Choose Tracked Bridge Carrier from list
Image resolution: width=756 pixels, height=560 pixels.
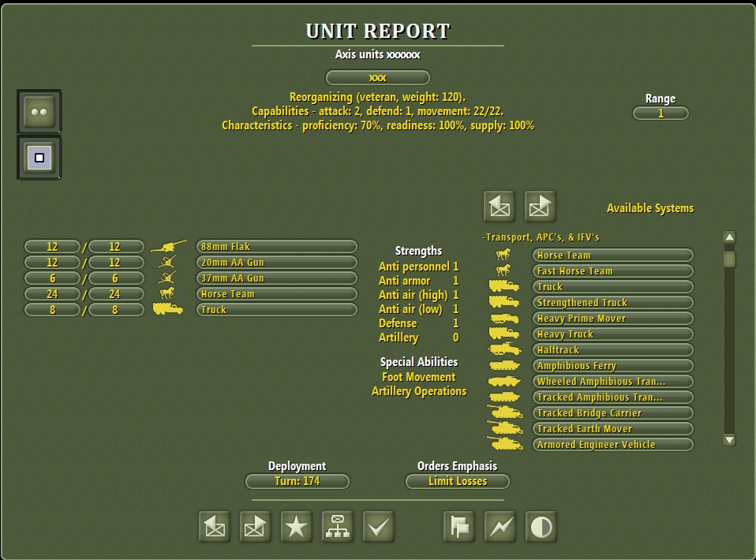click(613, 413)
